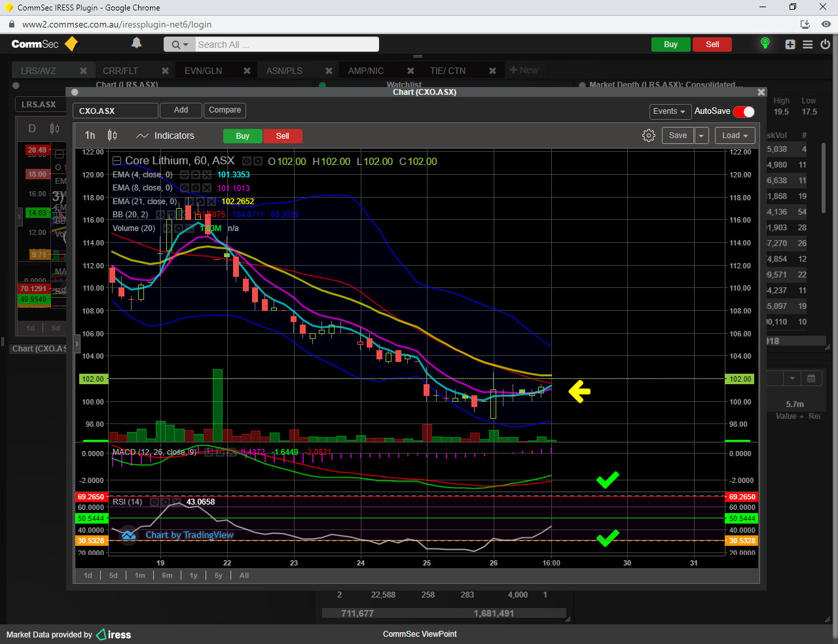
Task: Open the notifications bell
Action: [x=136, y=43]
